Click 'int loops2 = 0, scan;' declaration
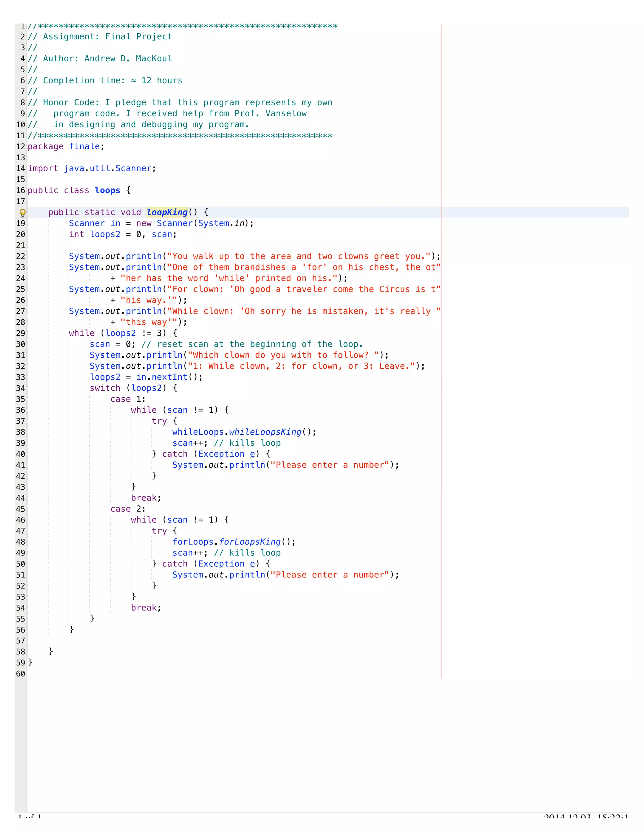 (x=123, y=234)
